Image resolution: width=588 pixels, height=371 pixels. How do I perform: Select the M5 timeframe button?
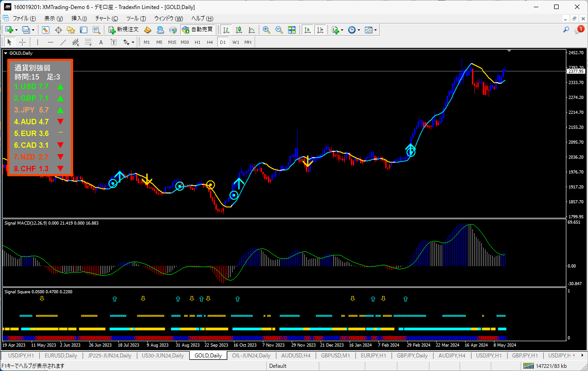(x=159, y=42)
